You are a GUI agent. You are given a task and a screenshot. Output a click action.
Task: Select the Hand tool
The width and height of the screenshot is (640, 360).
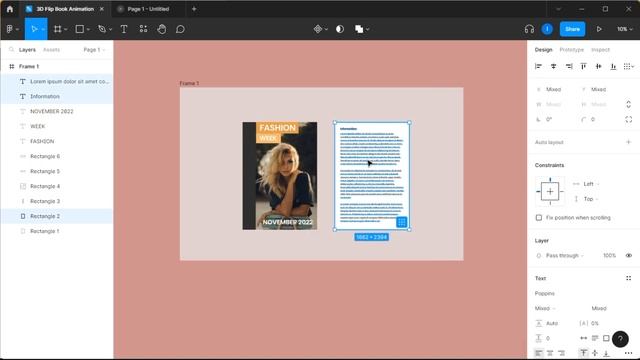click(x=162, y=29)
